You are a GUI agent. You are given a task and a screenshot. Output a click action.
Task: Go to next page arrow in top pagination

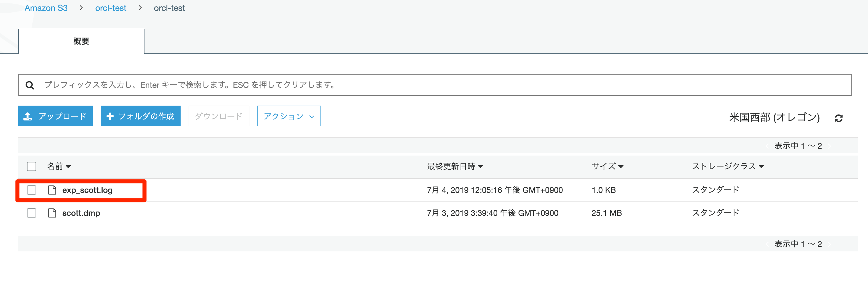(829, 146)
